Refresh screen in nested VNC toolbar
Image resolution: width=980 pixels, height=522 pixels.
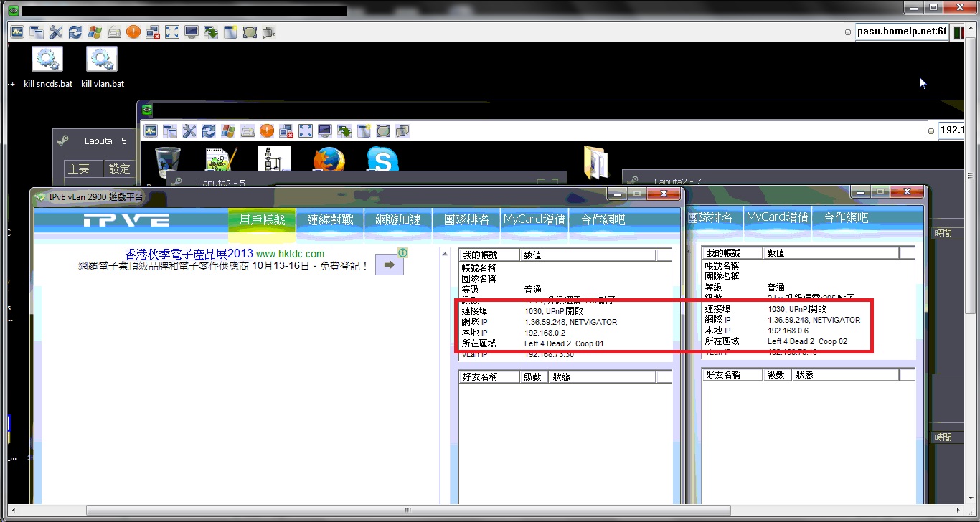click(x=209, y=130)
